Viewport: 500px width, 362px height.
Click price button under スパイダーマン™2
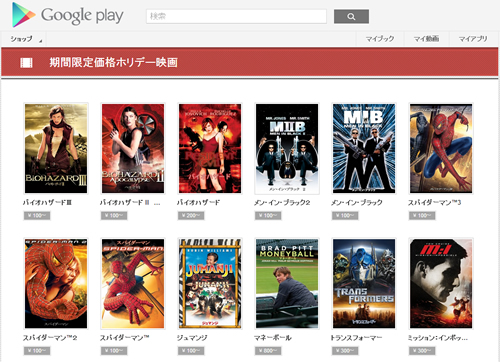point(37,351)
